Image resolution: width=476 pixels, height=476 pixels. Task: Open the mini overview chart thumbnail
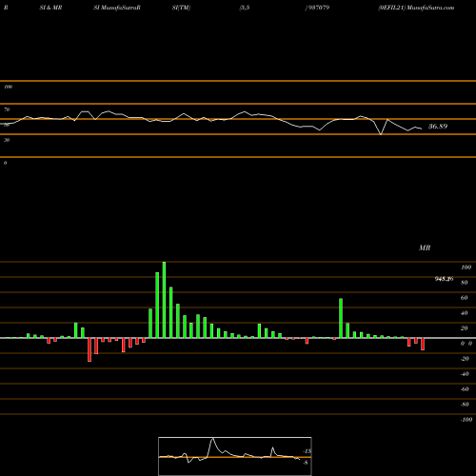coord(235,456)
